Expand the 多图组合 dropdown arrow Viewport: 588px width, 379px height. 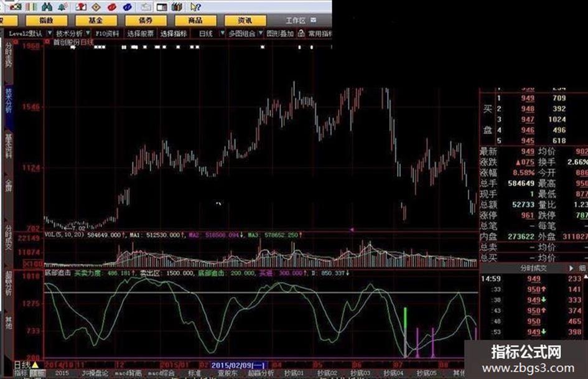(260, 33)
